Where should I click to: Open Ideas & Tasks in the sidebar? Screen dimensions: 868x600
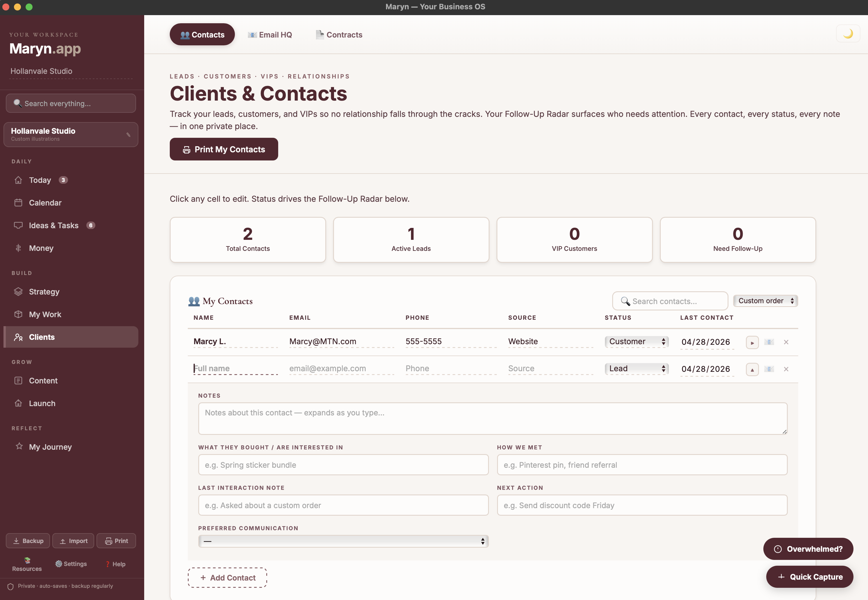[x=54, y=225]
